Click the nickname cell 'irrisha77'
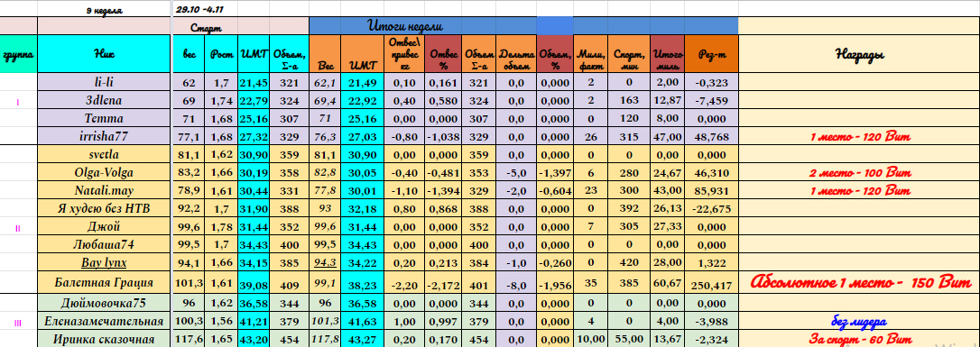Image resolution: width=980 pixels, height=347 pixels. click(x=105, y=136)
